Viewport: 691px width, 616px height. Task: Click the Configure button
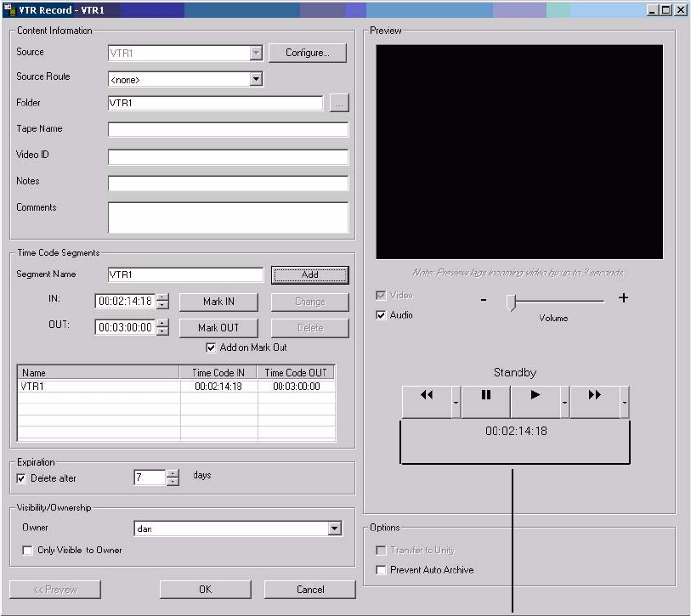[x=307, y=53]
